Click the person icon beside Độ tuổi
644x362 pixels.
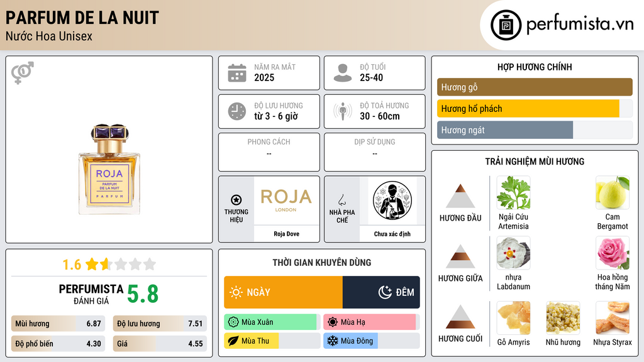pos(343,73)
